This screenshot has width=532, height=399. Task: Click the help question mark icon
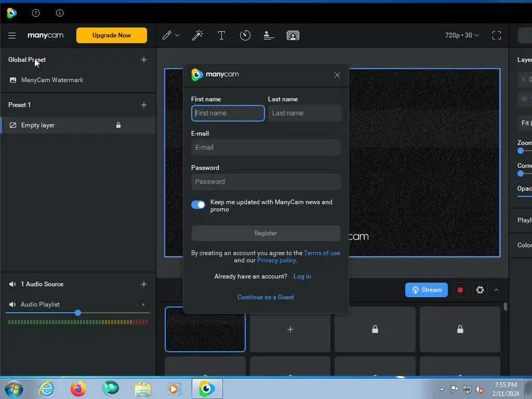coord(36,13)
